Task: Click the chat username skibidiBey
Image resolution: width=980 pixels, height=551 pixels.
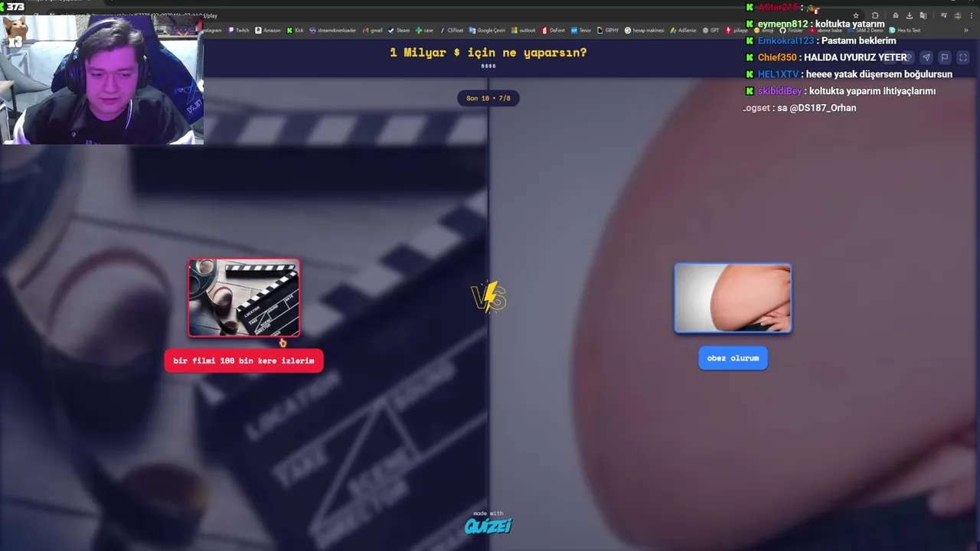Action: pyautogui.click(x=779, y=91)
